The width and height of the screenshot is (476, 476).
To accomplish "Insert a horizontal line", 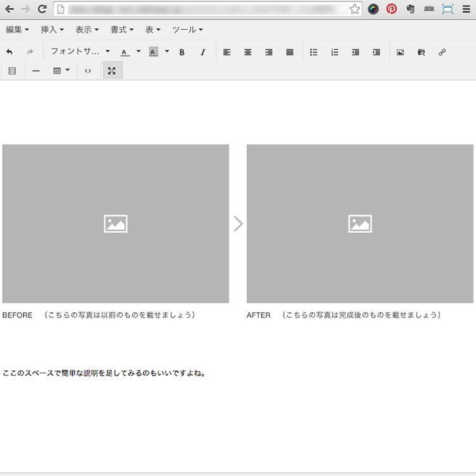I will tap(36, 70).
